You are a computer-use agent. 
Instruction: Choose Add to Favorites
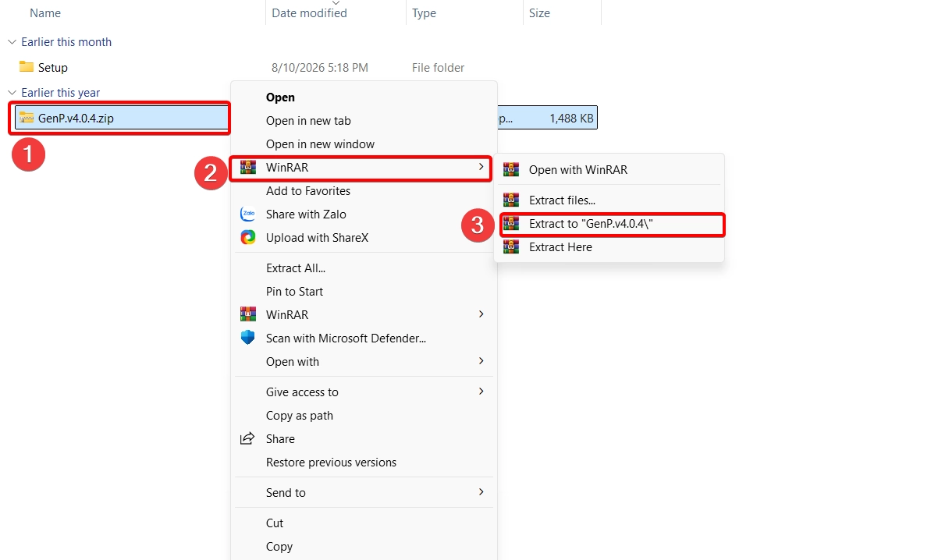[308, 191]
